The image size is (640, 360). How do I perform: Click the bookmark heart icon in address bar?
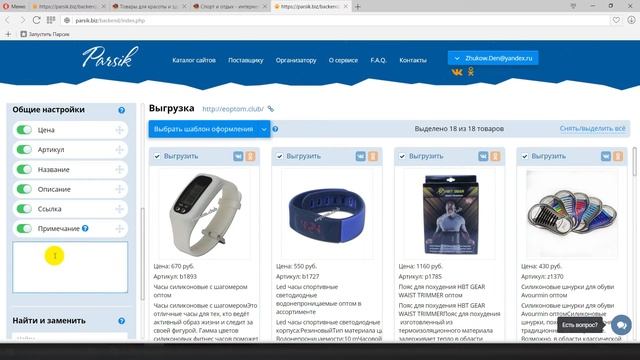coord(616,20)
